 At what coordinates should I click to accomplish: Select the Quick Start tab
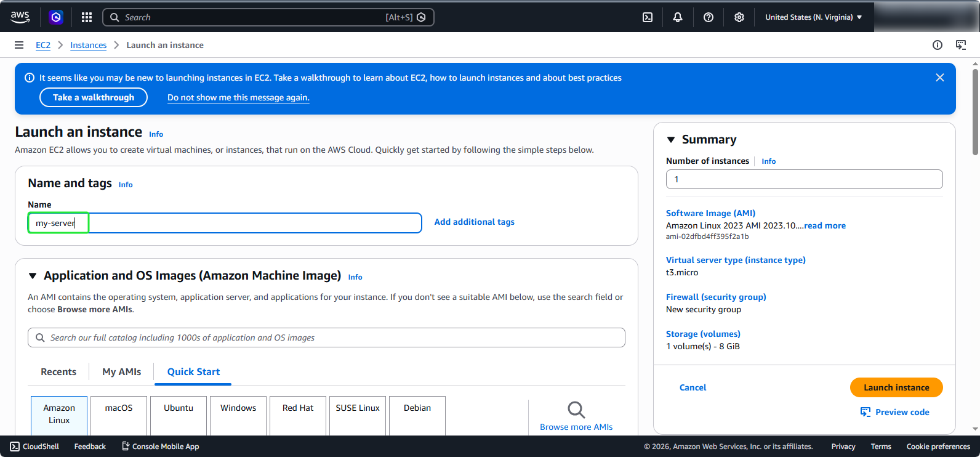coord(193,372)
